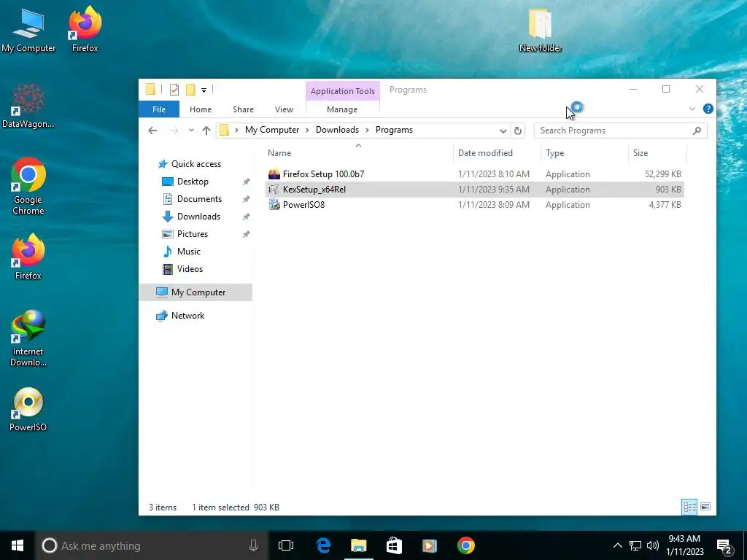Open the DataWagon desktop shortcut
The image size is (747, 560).
click(x=28, y=106)
